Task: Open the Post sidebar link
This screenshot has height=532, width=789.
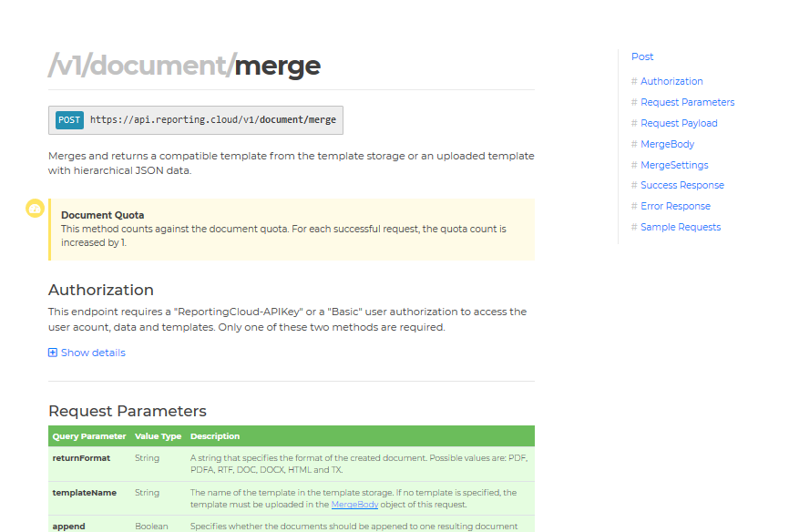Action: coord(642,56)
